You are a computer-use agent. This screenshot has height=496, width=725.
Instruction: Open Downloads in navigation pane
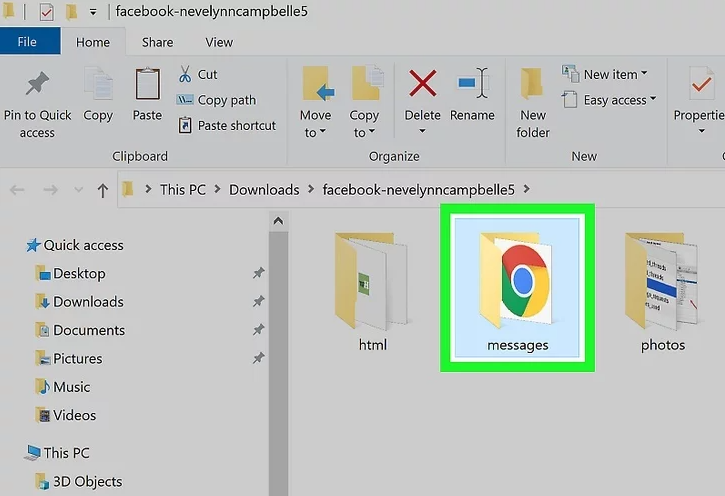80,301
